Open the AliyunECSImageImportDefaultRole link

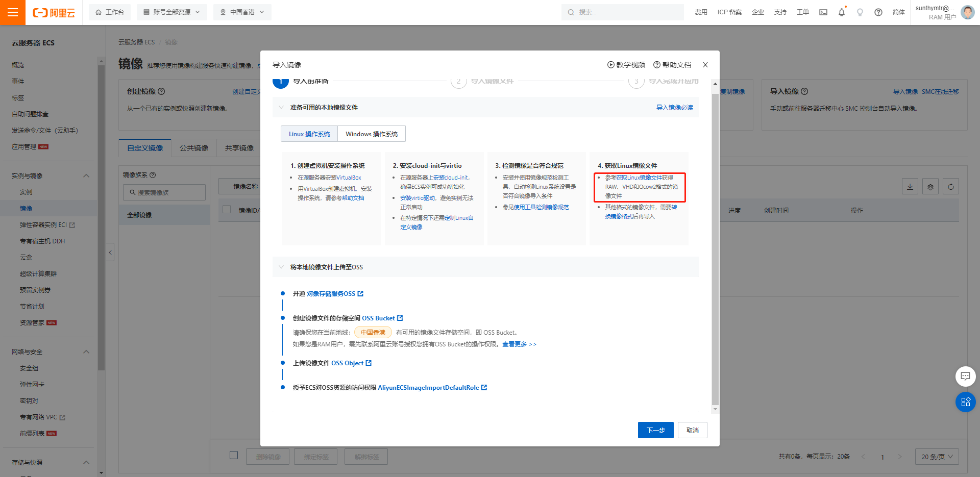click(429, 387)
